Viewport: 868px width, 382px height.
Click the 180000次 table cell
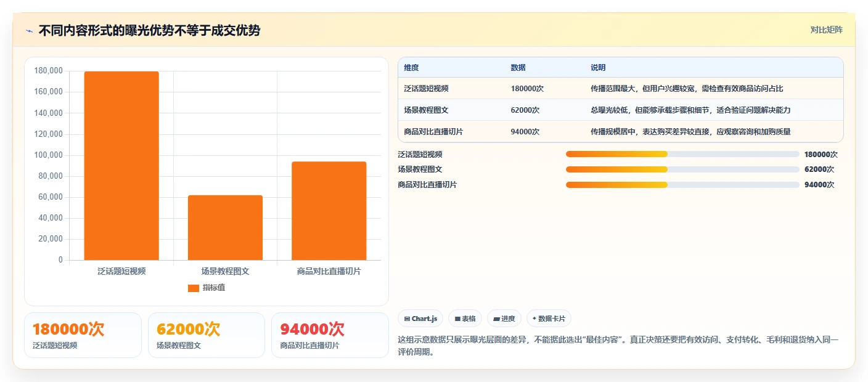pyautogui.click(x=527, y=89)
